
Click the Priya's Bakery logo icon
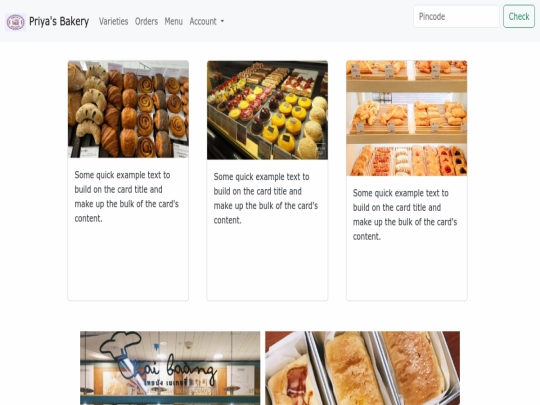pyautogui.click(x=15, y=22)
